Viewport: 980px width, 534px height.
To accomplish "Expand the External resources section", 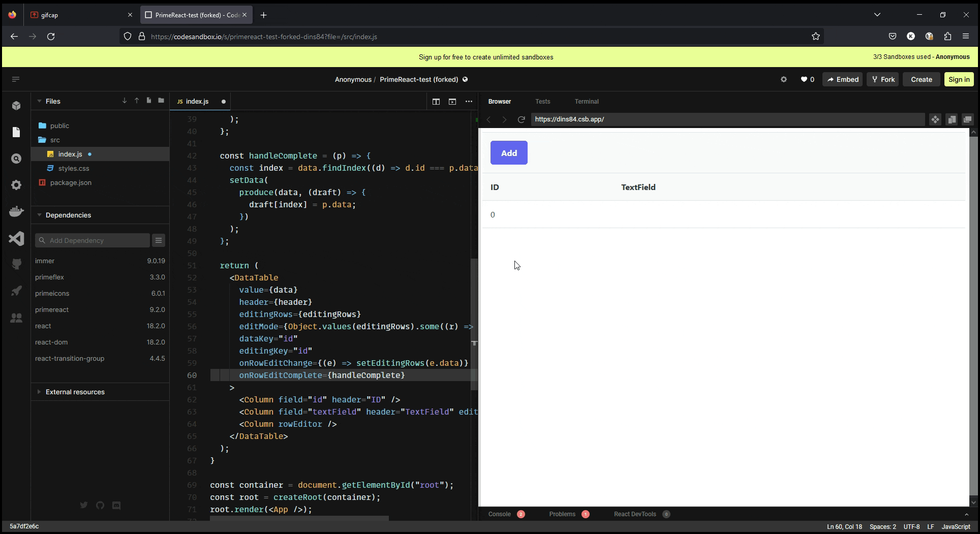I will tap(39, 392).
